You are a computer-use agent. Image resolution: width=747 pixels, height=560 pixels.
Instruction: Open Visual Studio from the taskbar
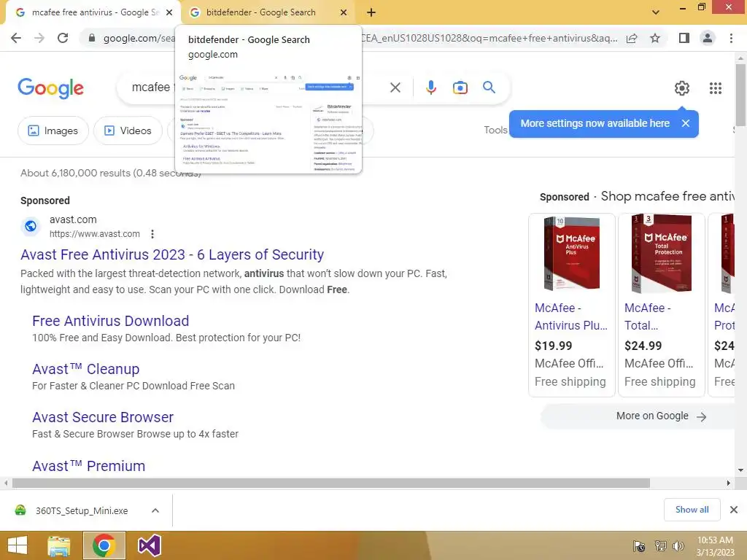click(149, 545)
